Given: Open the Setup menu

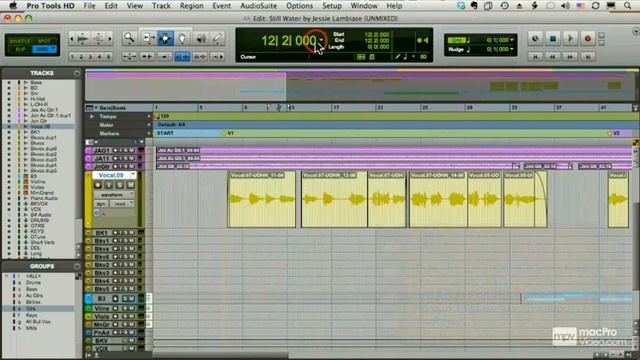Looking at the screenshot, I should tap(332, 6).
